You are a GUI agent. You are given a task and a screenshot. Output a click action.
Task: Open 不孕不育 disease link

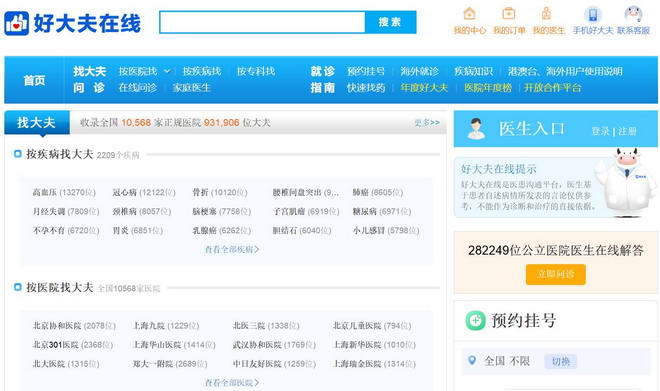(x=48, y=230)
